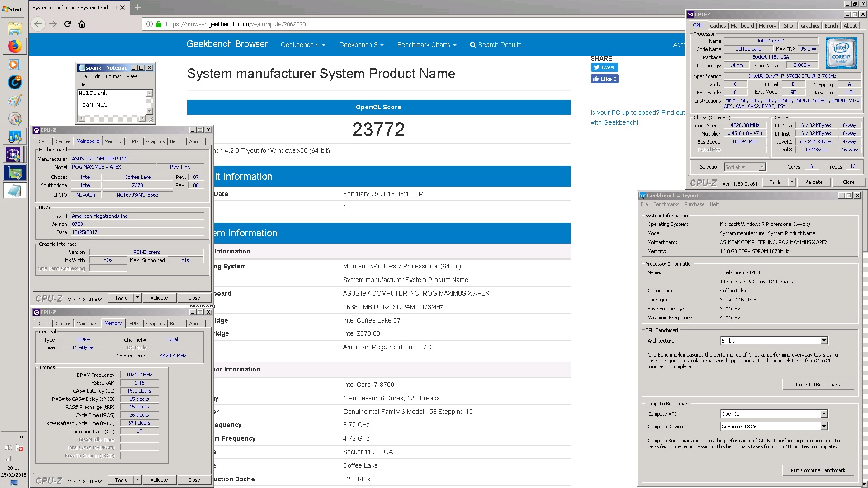Click the Facebook Like button
Image resolution: width=868 pixels, height=488 pixels.
coord(604,79)
